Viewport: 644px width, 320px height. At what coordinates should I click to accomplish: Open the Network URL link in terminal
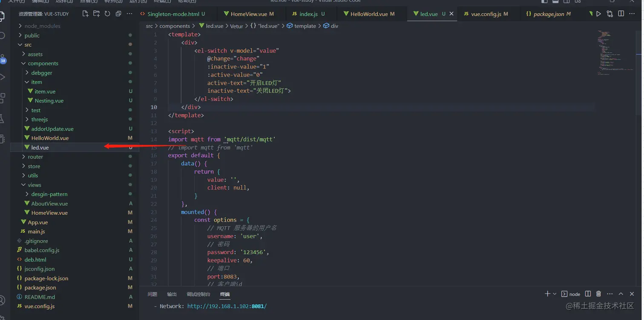227,306
